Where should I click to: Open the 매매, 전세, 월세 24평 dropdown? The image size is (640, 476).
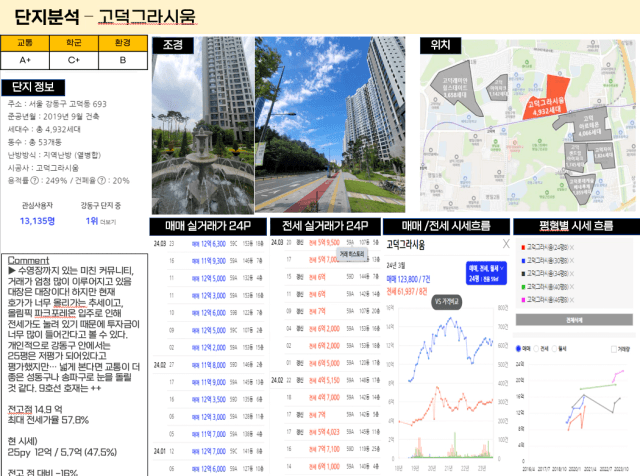pos(486,273)
